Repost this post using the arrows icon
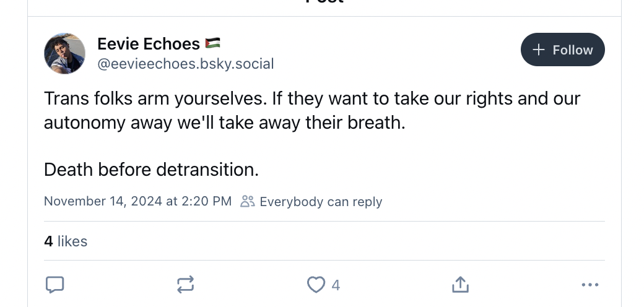 pos(185,285)
